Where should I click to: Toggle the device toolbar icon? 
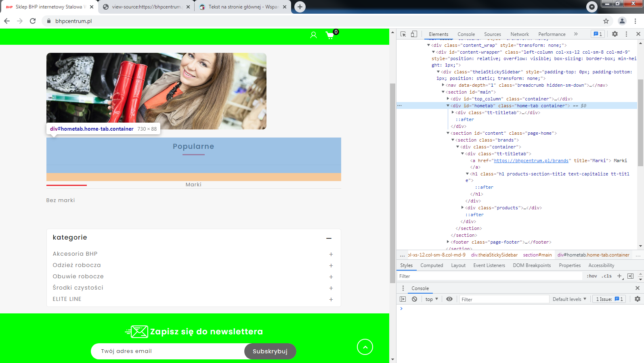coord(414,34)
